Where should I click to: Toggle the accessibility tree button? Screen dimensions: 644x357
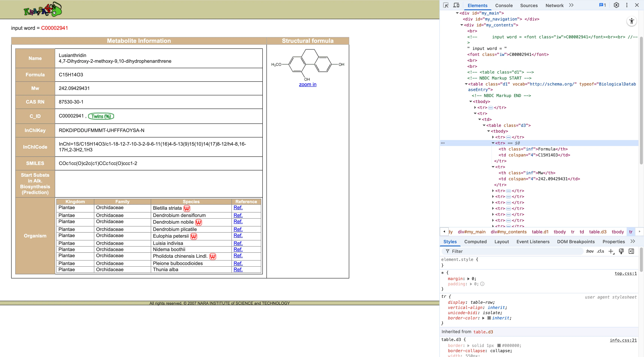point(632,21)
